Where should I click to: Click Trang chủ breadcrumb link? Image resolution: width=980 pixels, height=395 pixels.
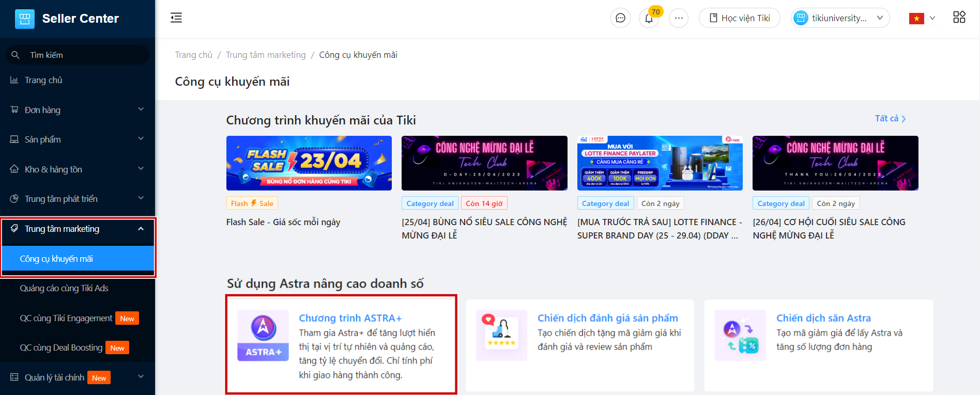pos(193,55)
